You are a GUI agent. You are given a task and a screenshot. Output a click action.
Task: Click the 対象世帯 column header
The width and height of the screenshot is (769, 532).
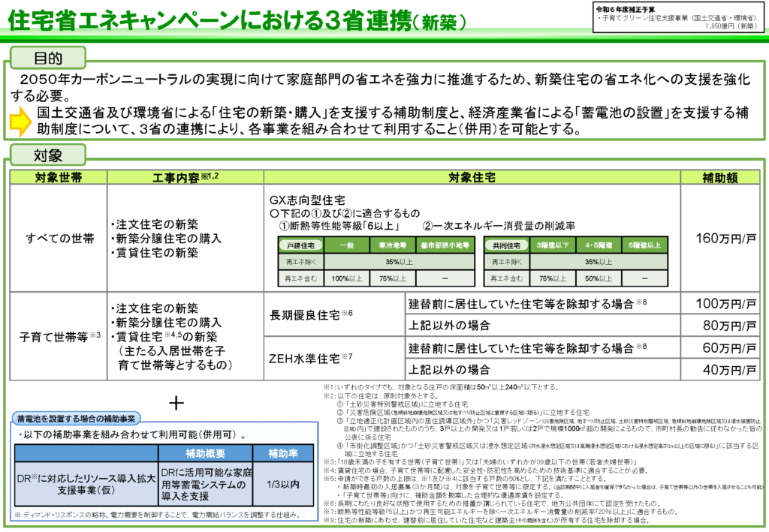(59, 177)
